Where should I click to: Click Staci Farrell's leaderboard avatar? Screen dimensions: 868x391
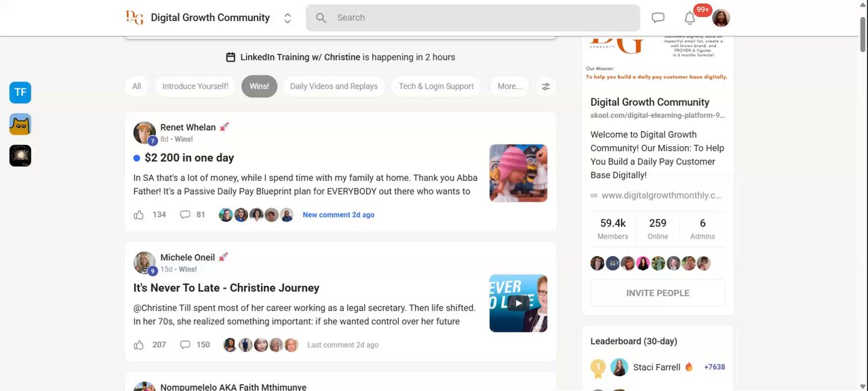click(x=619, y=367)
